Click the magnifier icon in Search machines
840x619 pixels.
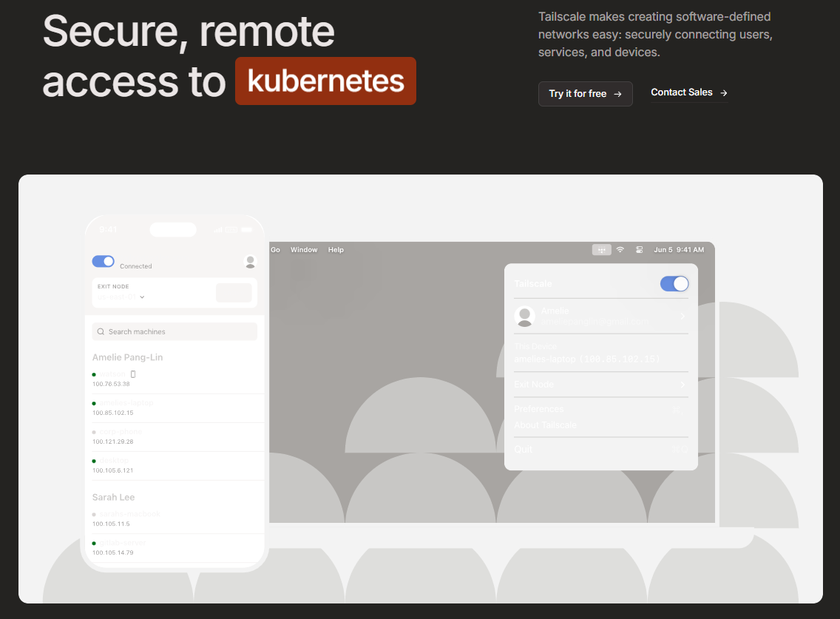point(101,332)
